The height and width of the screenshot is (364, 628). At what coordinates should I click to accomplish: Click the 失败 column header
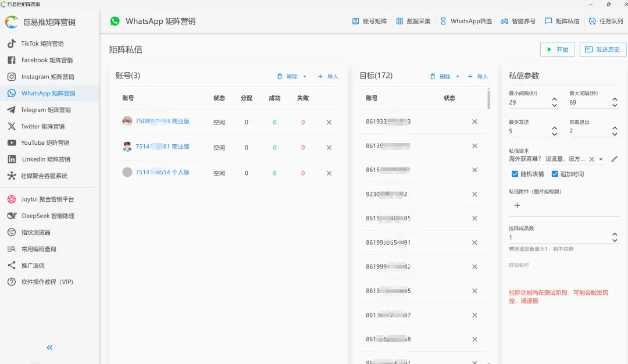pos(303,98)
